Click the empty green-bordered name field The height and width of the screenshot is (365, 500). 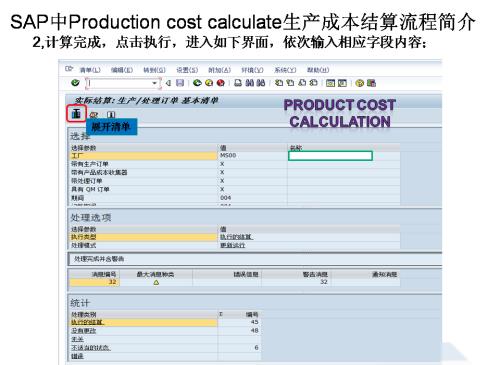click(330, 156)
